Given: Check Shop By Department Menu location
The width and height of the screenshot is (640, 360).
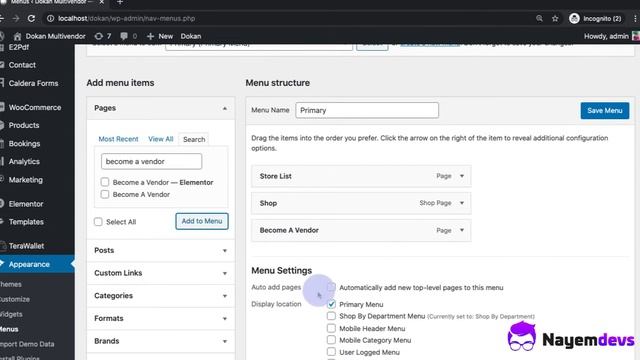Looking at the screenshot, I should (331, 316).
